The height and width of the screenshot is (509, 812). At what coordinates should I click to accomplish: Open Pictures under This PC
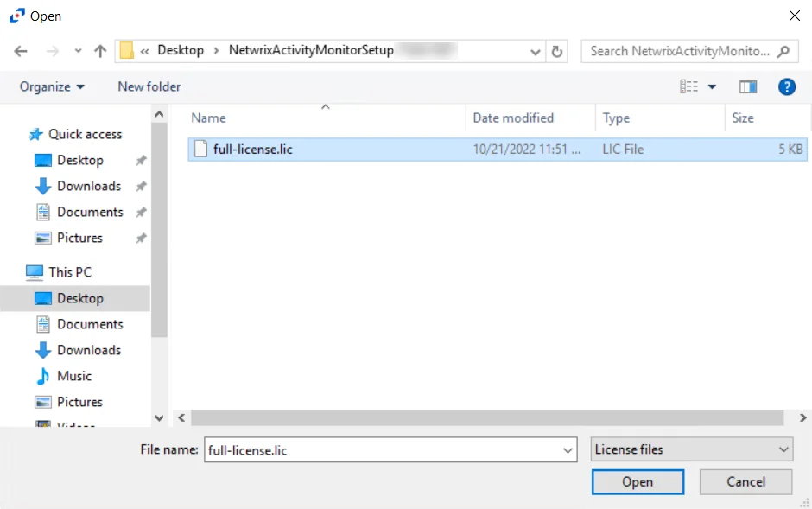pyautogui.click(x=79, y=402)
